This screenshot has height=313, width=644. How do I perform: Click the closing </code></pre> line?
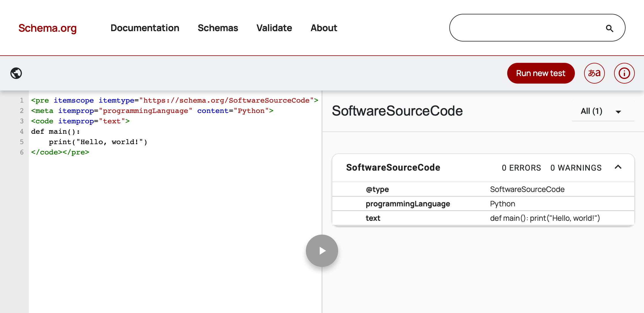coord(60,152)
